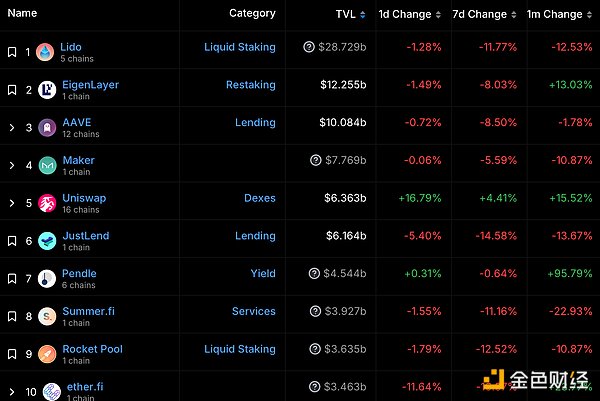Bookmark the Lido row
This screenshot has width=600, height=401.
coord(12,52)
